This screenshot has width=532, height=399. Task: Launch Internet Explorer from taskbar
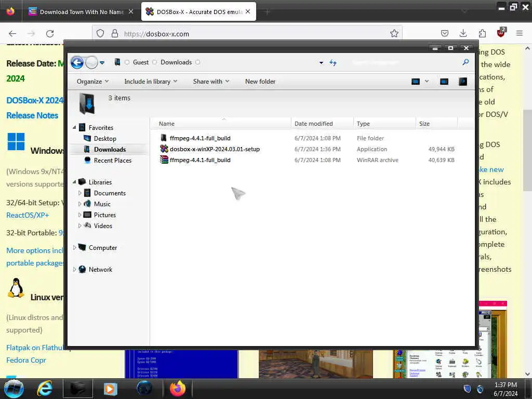coord(45,389)
